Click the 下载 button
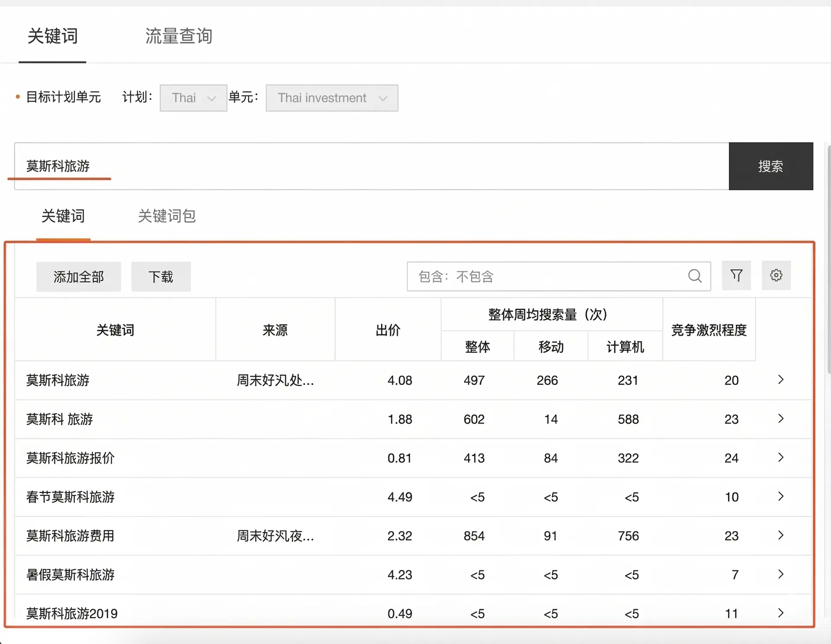This screenshot has width=831, height=644. coord(161,276)
